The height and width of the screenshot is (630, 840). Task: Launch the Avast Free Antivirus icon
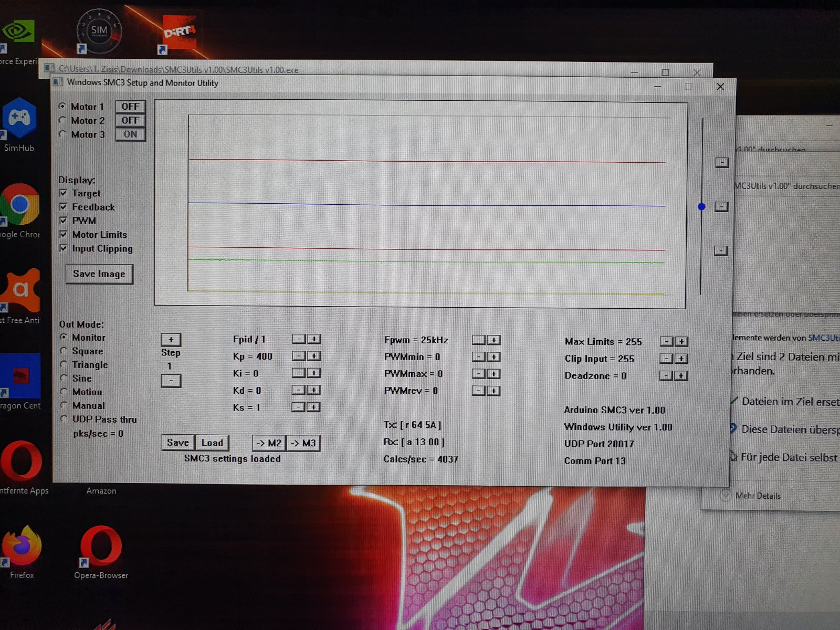19,297
